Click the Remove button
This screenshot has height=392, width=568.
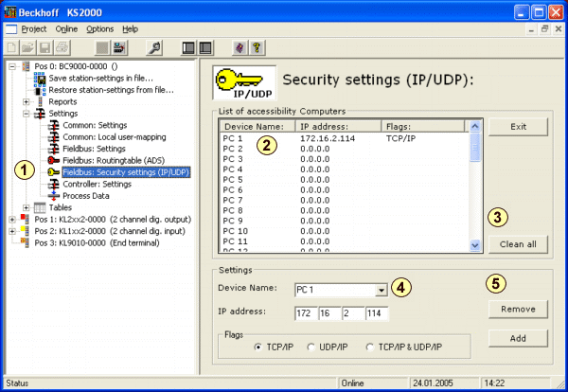click(x=517, y=310)
